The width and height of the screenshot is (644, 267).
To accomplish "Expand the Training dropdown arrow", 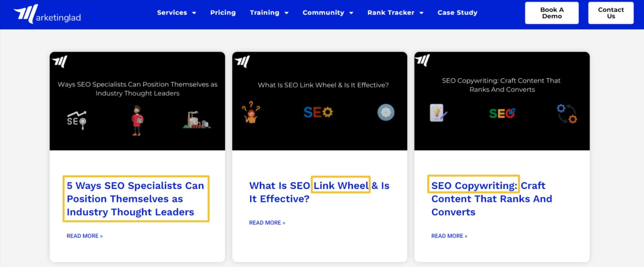I will click(x=287, y=13).
